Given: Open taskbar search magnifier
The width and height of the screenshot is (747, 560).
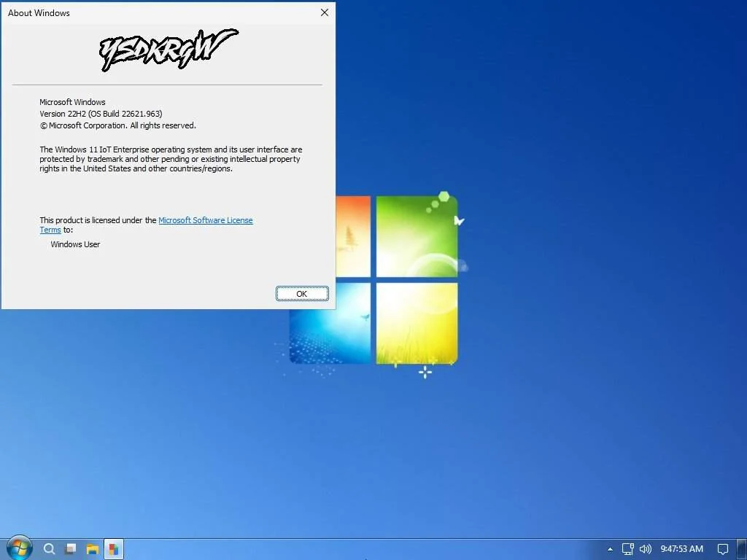Looking at the screenshot, I should coord(49,549).
